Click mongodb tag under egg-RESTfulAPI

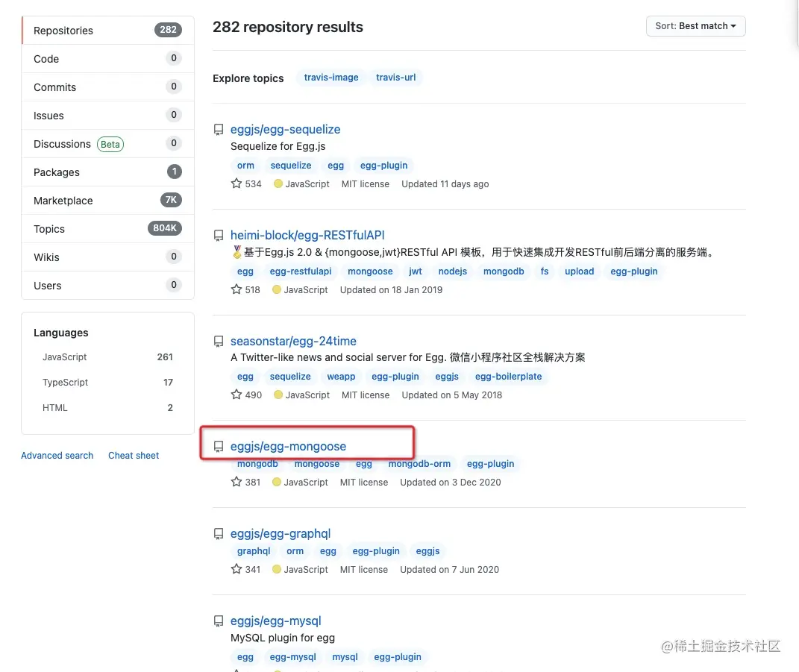(504, 271)
